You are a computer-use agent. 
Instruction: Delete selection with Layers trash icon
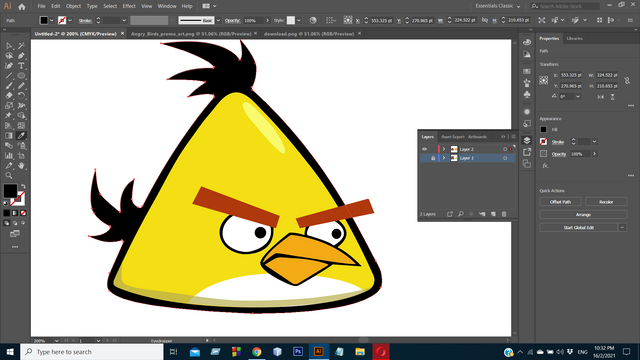[x=504, y=214]
